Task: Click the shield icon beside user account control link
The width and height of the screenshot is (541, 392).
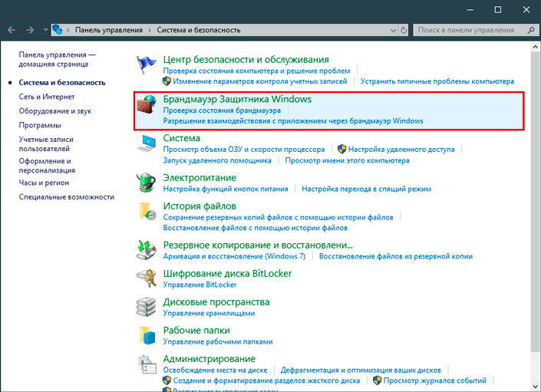Action: [x=167, y=81]
